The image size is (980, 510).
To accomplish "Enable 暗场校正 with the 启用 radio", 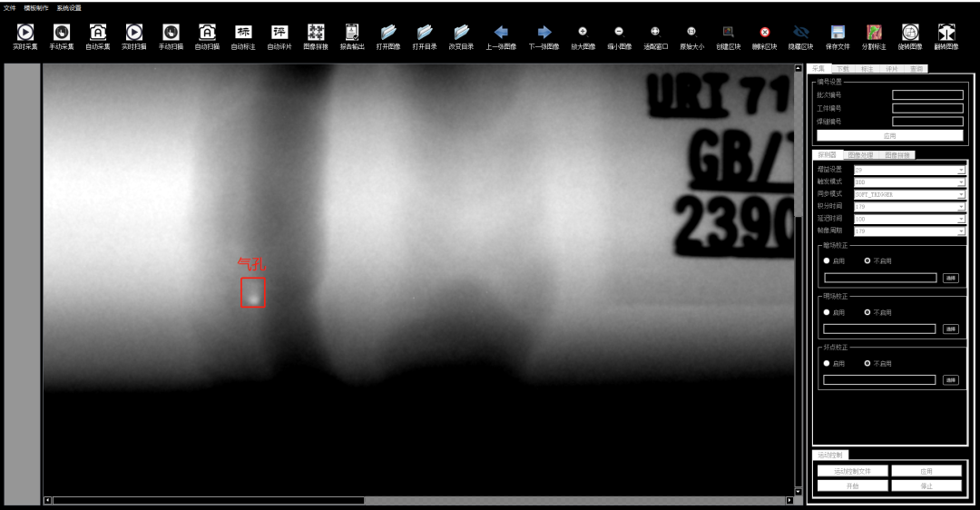I will [827, 261].
